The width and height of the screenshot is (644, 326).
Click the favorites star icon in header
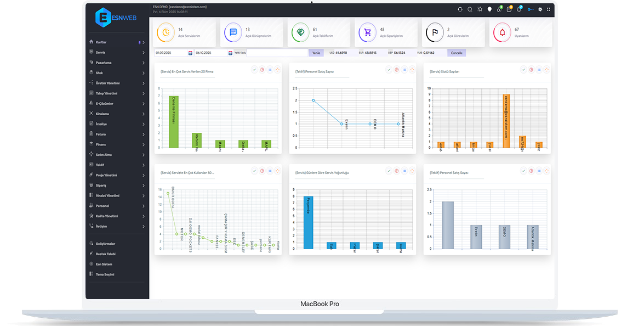click(x=480, y=9)
